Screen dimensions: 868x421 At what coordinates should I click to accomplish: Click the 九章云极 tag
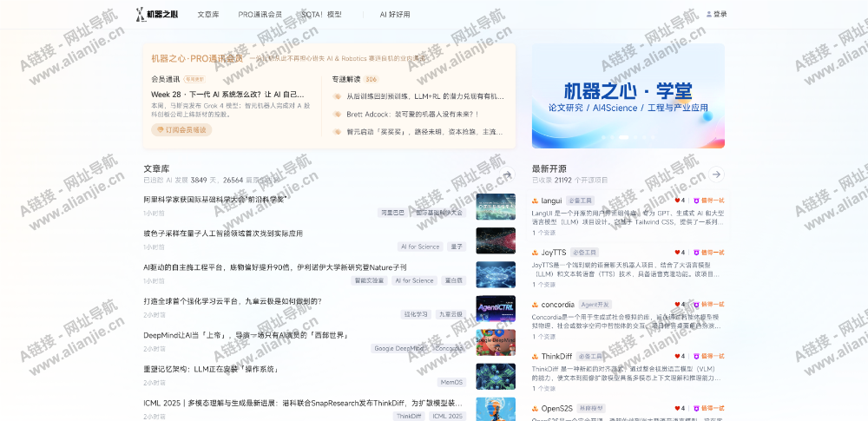point(451,314)
